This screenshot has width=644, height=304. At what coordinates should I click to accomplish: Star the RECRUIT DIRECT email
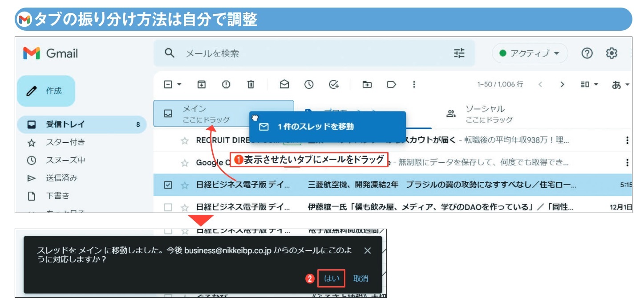[185, 140]
